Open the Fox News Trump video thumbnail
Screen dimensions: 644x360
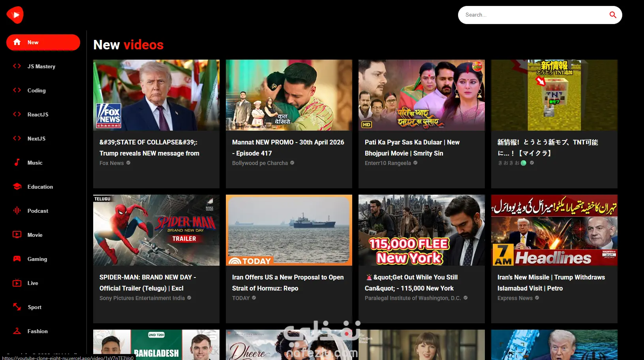point(156,95)
